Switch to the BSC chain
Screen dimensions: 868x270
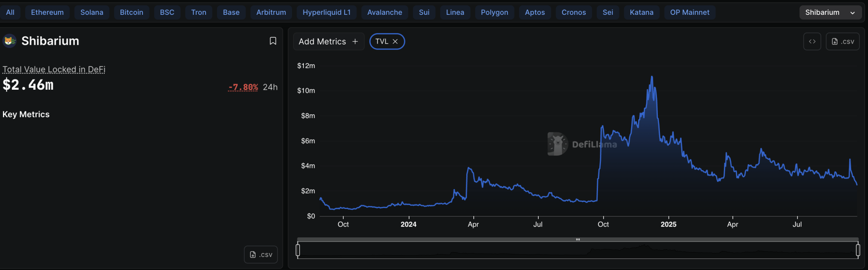coord(167,12)
